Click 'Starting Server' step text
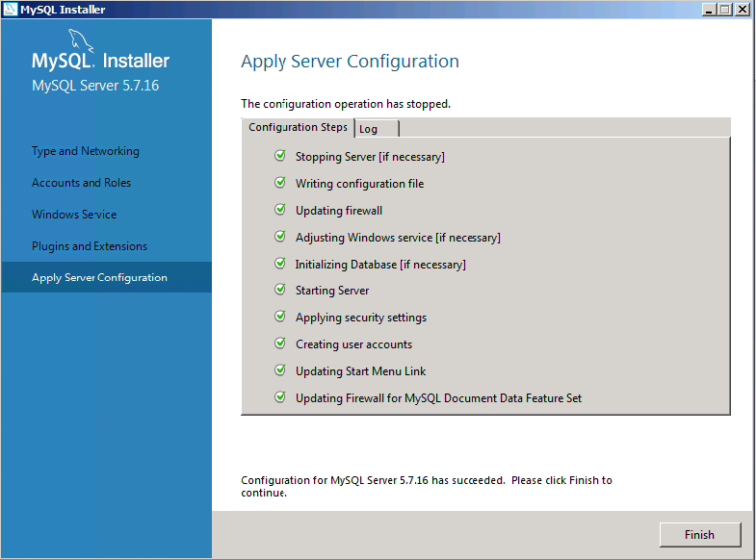 click(x=332, y=291)
